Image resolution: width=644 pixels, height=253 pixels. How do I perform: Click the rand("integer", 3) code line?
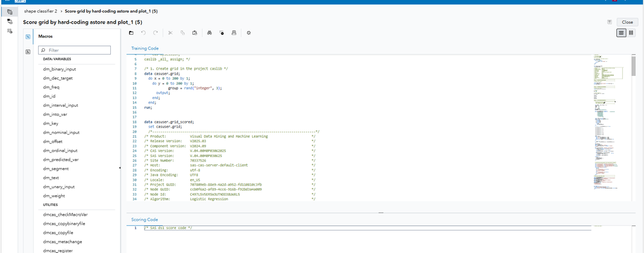click(195, 88)
